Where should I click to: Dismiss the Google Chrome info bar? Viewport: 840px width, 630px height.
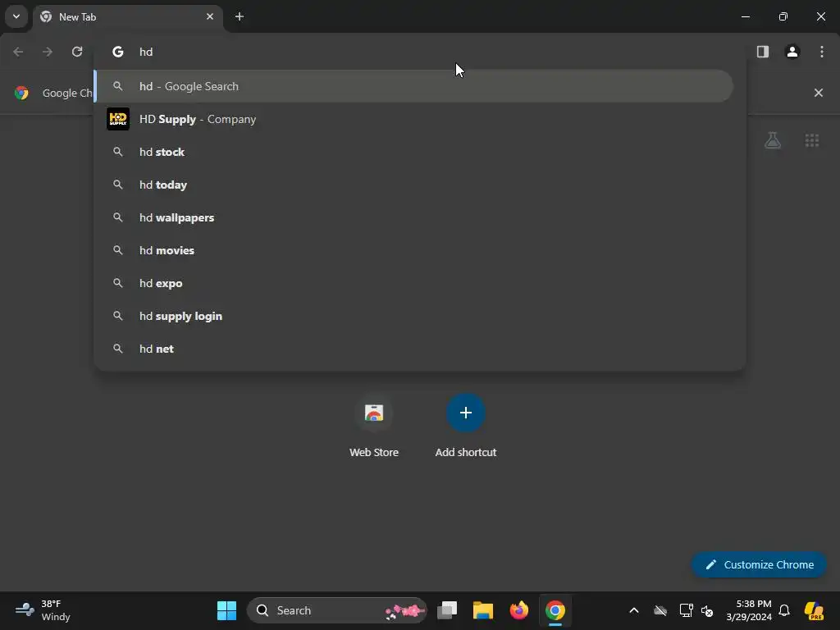point(819,93)
